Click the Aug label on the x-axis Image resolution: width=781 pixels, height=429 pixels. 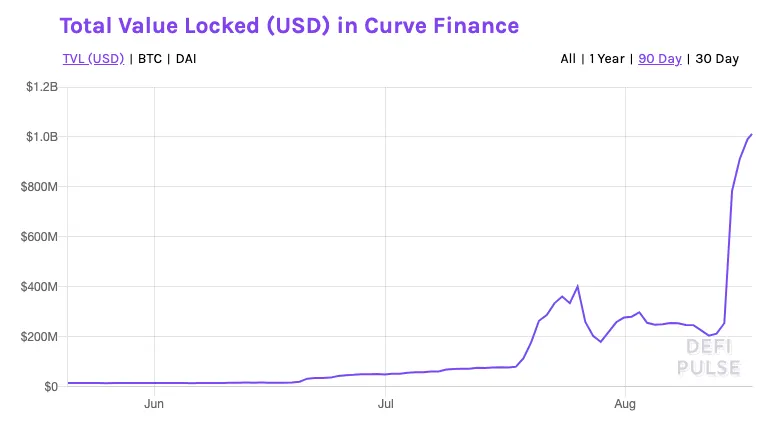coord(625,405)
